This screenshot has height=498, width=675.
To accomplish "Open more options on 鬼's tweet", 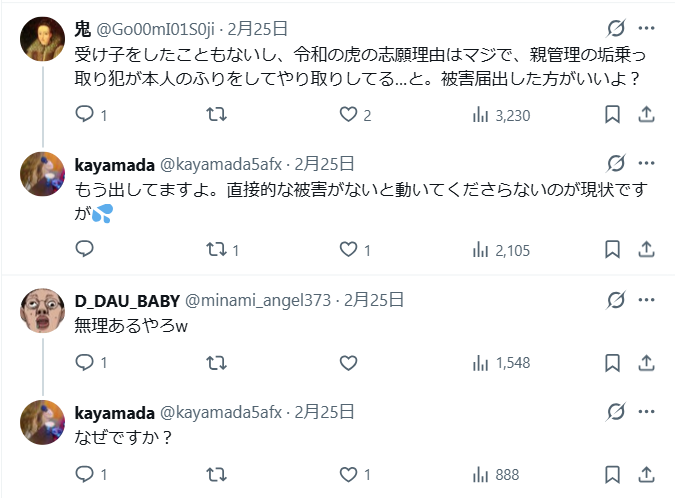I will [647, 28].
